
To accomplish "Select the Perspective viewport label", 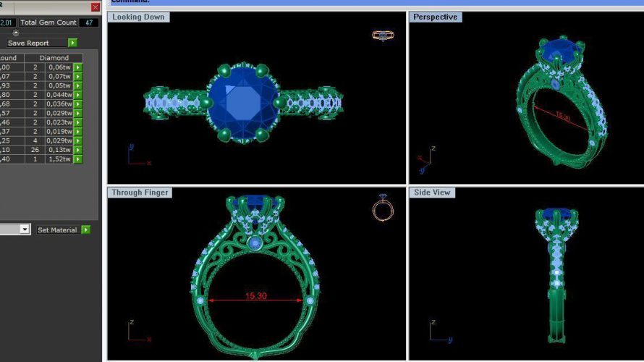I will point(435,17).
